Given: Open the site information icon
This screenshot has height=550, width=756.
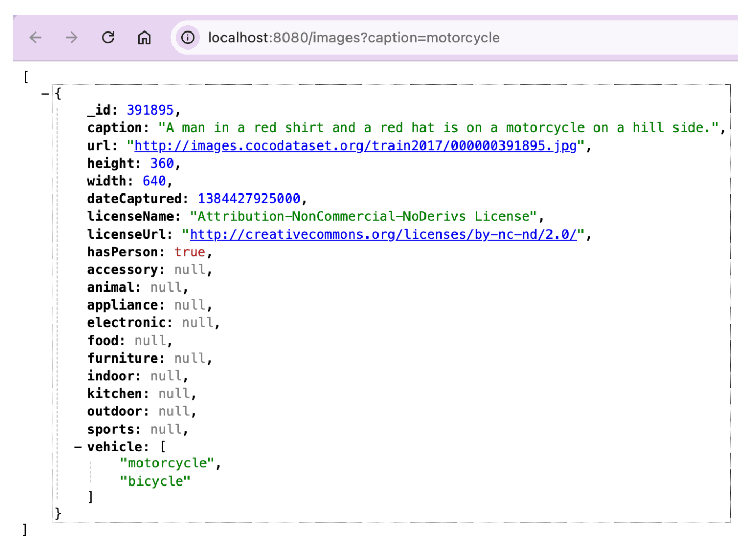Looking at the screenshot, I should (188, 38).
